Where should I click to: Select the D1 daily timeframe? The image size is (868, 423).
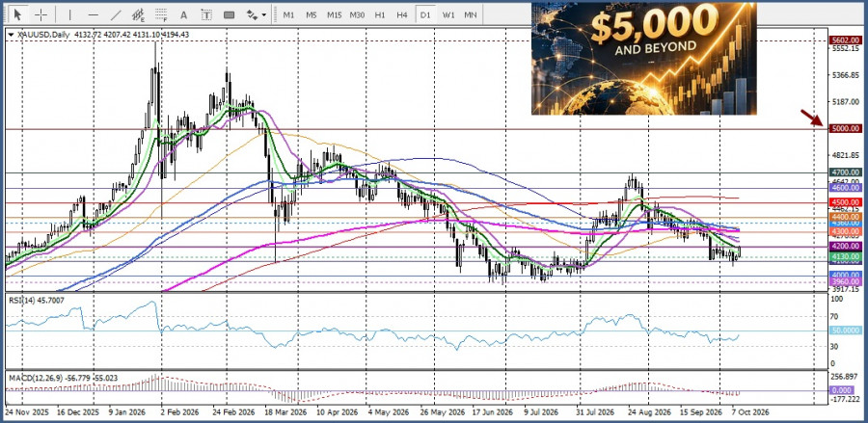coord(425,14)
